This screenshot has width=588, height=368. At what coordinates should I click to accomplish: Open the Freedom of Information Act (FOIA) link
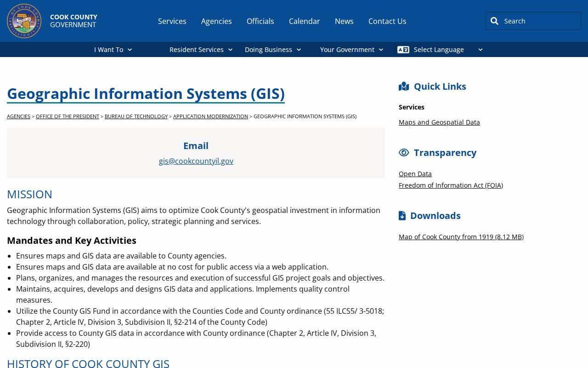click(451, 185)
